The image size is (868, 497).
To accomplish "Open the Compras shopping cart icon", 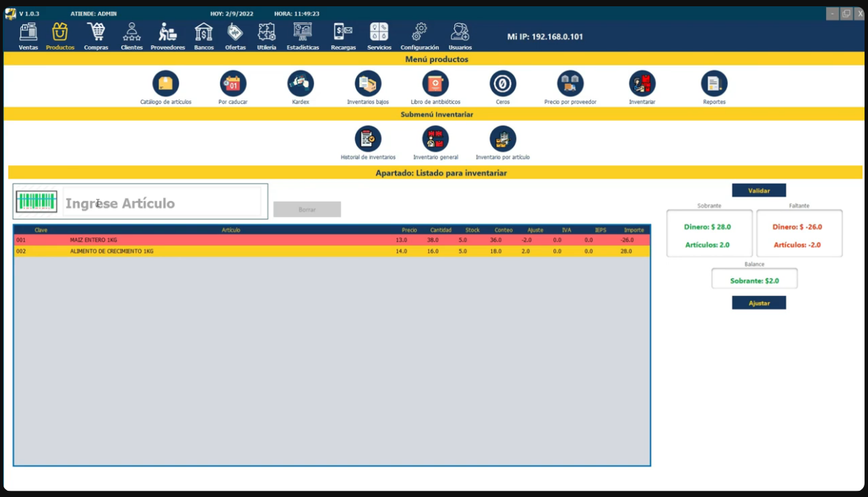I will pos(96,33).
